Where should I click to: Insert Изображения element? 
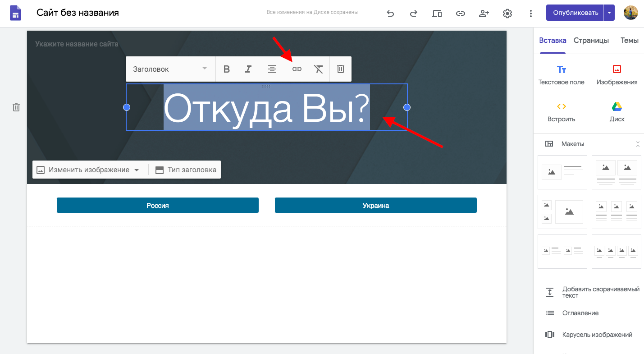[617, 75]
